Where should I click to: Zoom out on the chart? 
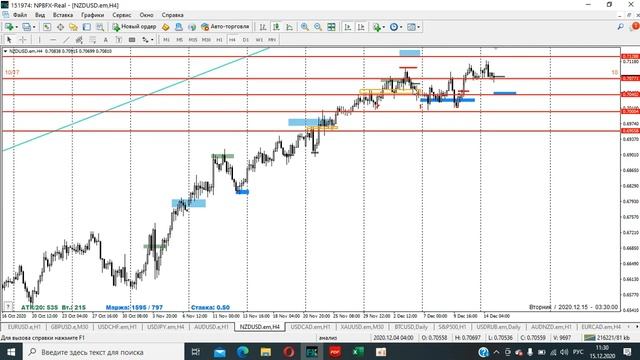click(x=318, y=27)
